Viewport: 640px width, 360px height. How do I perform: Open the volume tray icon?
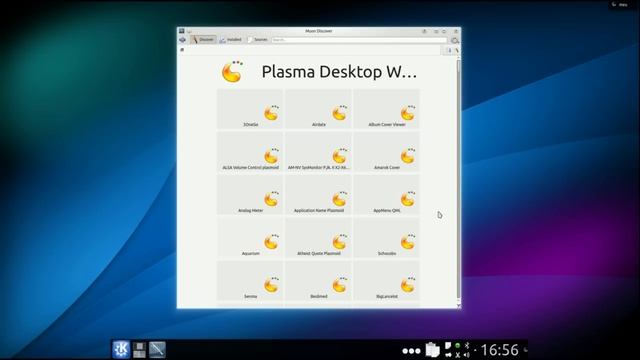pyautogui.click(x=467, y=355)
